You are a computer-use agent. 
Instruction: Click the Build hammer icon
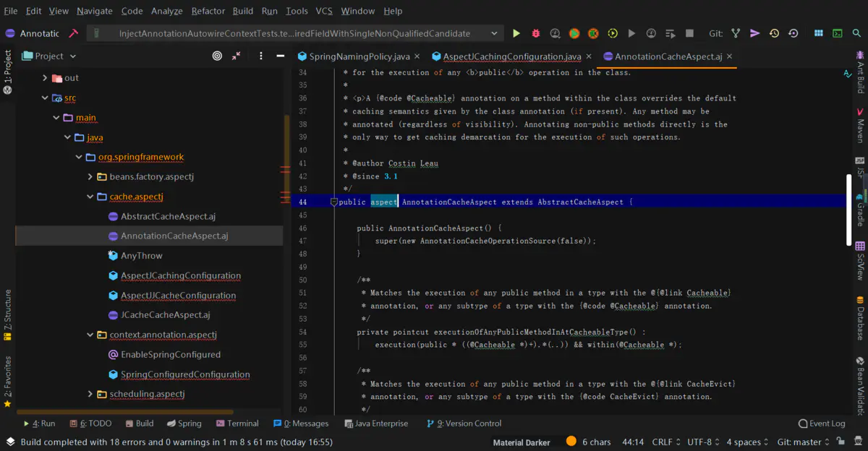tap(73, 33)
